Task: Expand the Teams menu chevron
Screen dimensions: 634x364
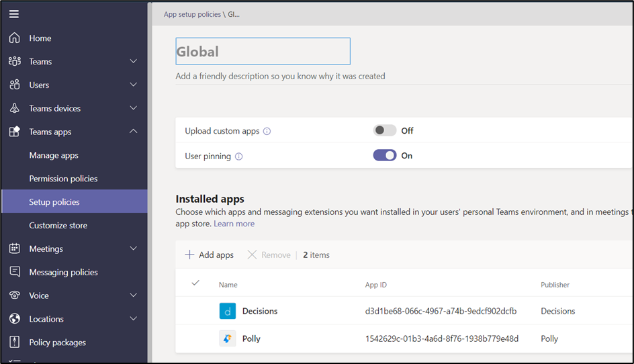Action: [x=134, y=61]
